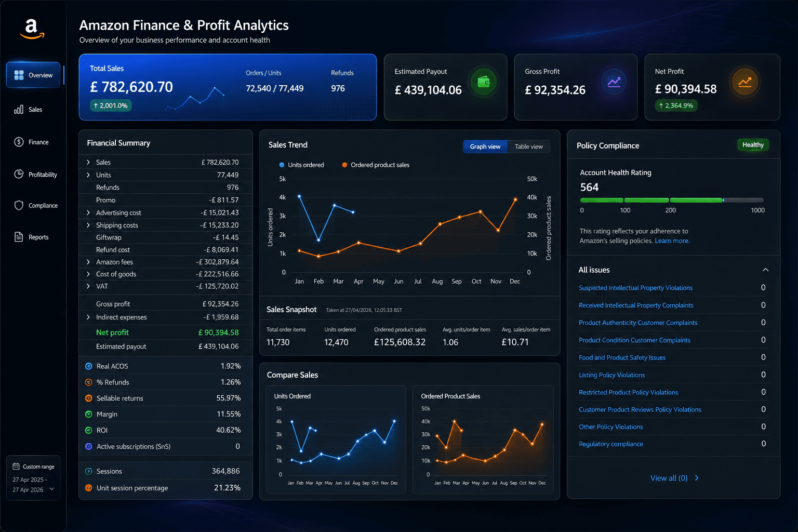The height and width of the screenshot is (532, 798).
Task: Switch Sales Trend to Table view
Action: click(529, 147)
